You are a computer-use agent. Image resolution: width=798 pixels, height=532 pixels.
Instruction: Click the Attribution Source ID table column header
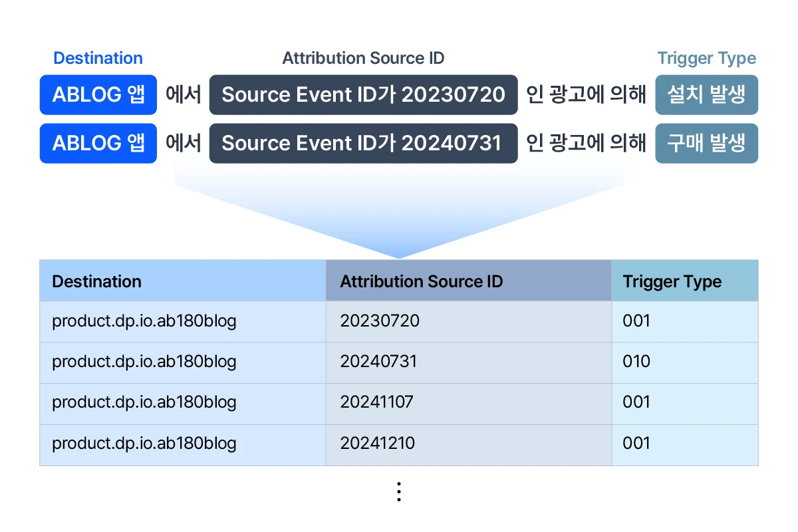pyautogui.click(x=422, y=281)
